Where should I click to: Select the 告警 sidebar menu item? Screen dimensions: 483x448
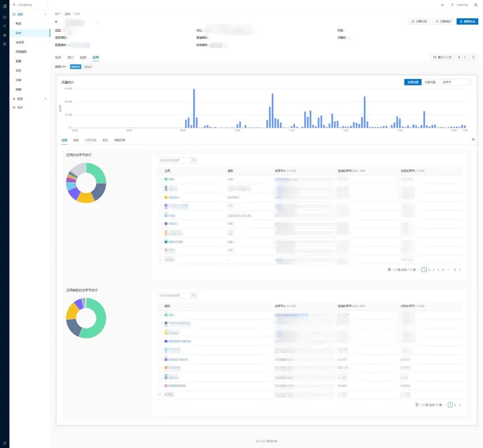coord(18,61)
